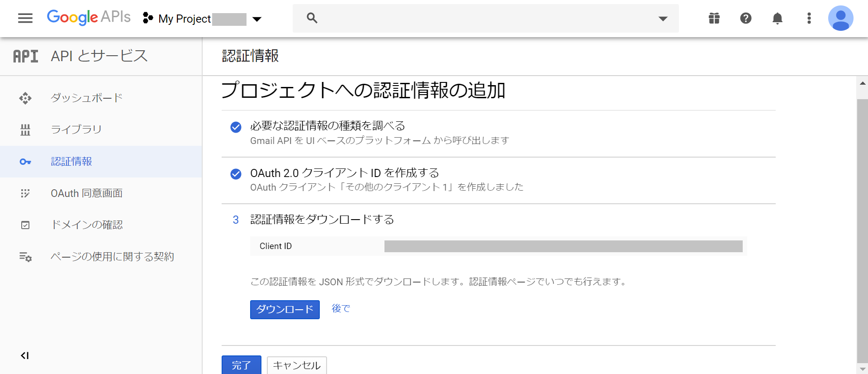The image size is (868, 374).
Task: Click the 完了 button
Action: [242, 365]
